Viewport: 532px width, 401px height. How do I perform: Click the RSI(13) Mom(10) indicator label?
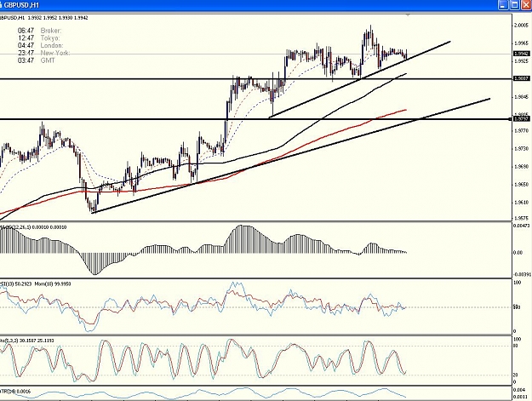click(x=35, y=284)
